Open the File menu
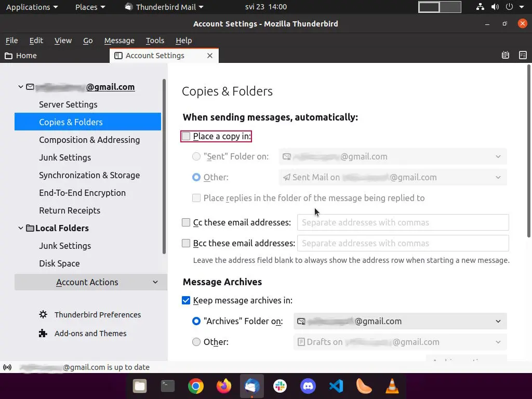The width and height of the screenshot is (532, 399). 11,41
